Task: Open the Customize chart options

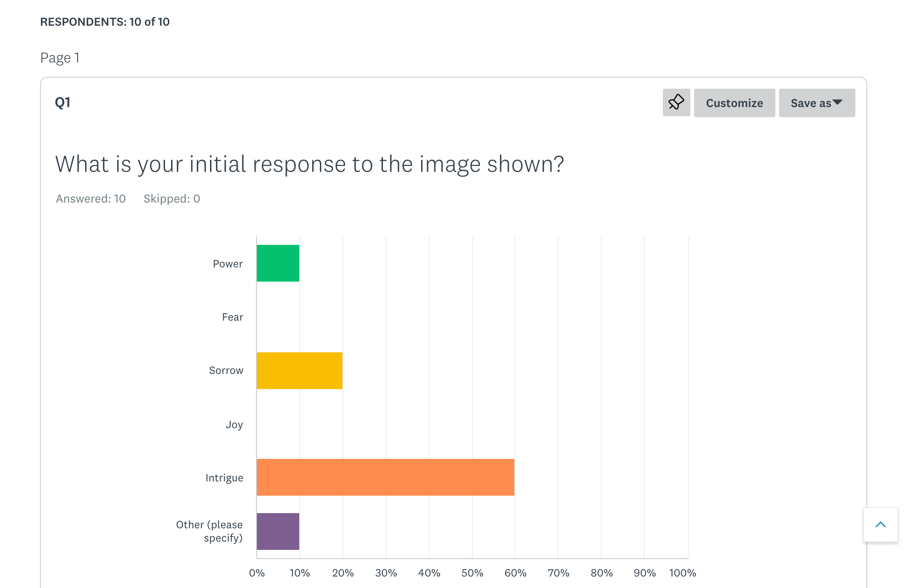Action: 734,103
